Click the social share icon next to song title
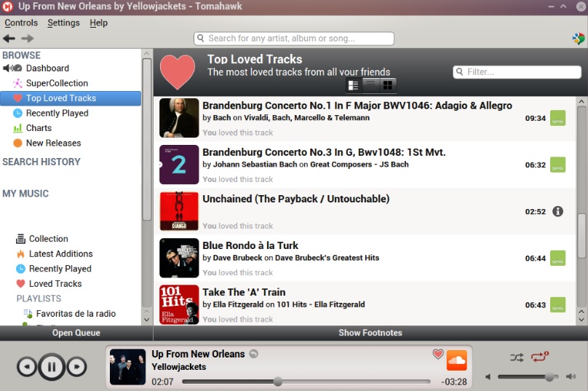The height and width of the screenshot is (391, 588). pos(254,354)
